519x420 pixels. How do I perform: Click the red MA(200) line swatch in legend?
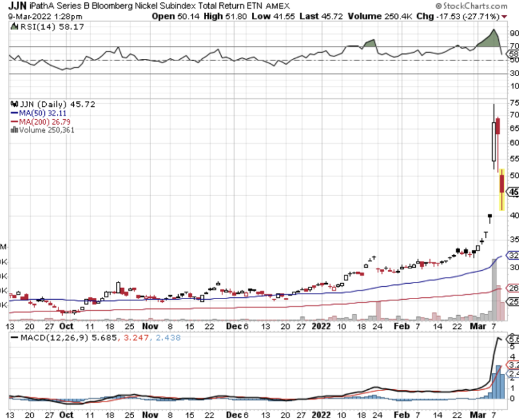click(14, 122)
